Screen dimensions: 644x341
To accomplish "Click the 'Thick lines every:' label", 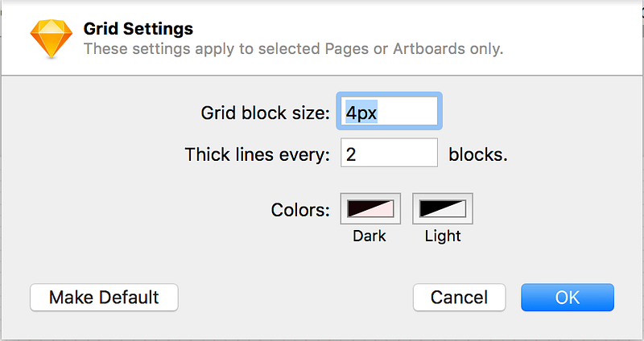I will tap(258, 154).
